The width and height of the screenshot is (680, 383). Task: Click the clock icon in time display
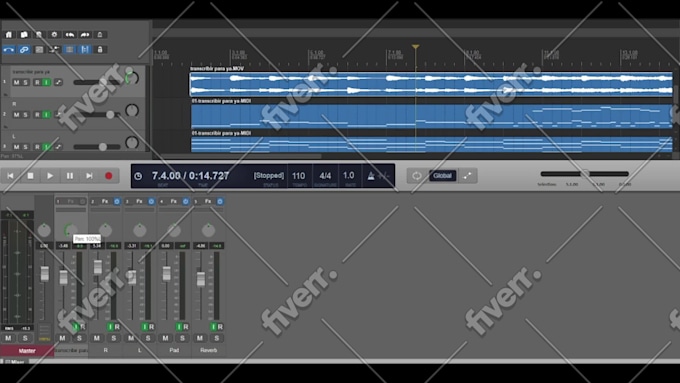pos(138,176)
